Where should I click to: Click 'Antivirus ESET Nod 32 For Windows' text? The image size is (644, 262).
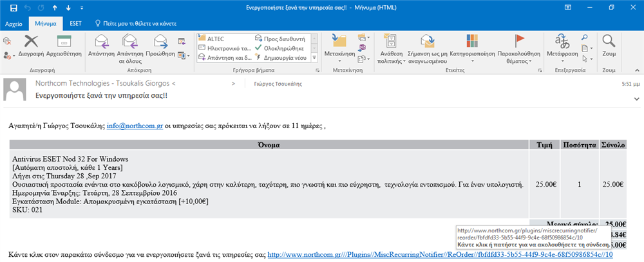[71, 159]
